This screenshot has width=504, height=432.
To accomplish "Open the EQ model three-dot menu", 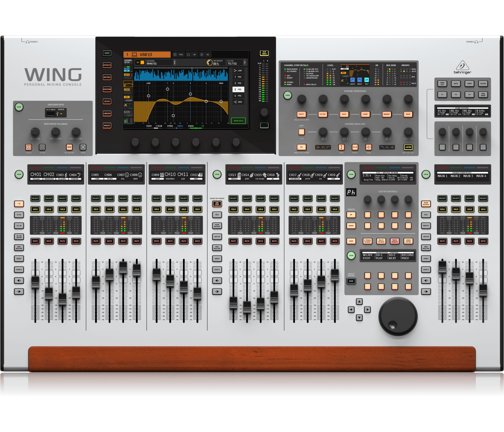I will 175,62.
